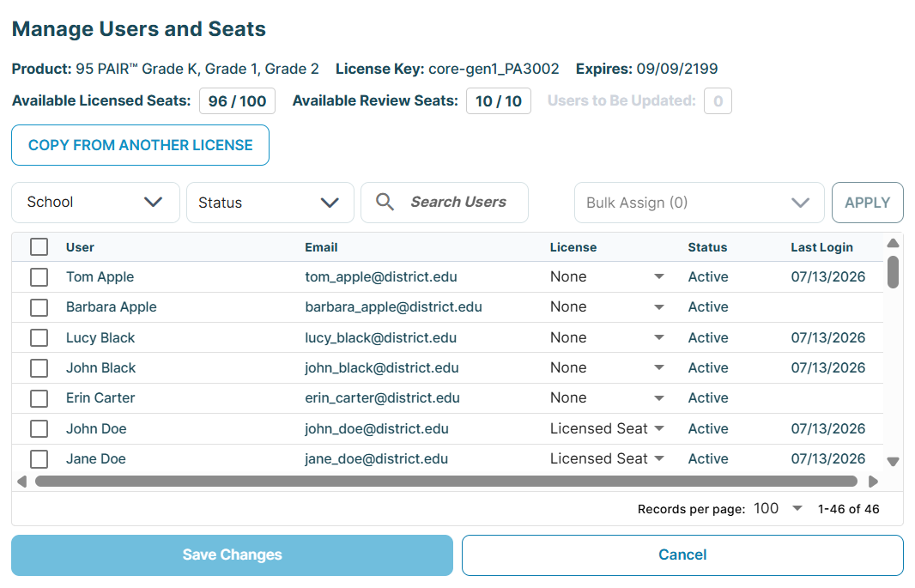Check the box for Tom Apple
This screenshot has height=588, width=915.
39,277
